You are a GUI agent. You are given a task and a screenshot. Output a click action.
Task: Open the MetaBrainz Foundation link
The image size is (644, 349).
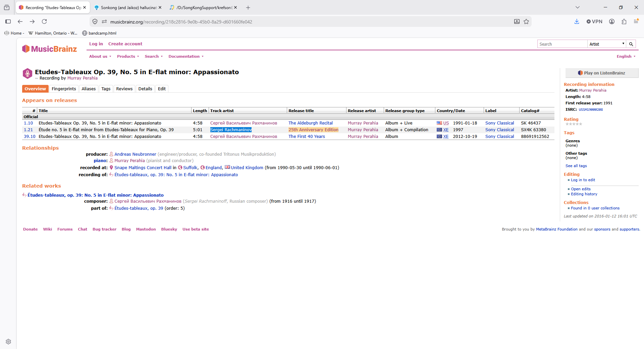point(556,229)
